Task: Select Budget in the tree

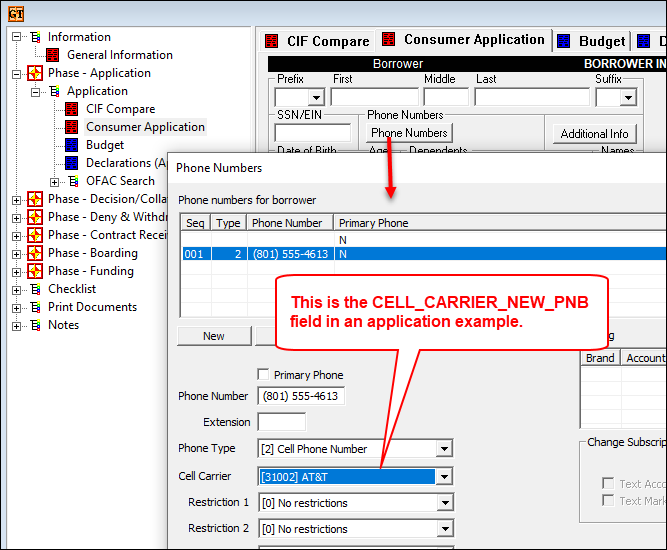Action: pyautogui.click(x=105, y=145)
